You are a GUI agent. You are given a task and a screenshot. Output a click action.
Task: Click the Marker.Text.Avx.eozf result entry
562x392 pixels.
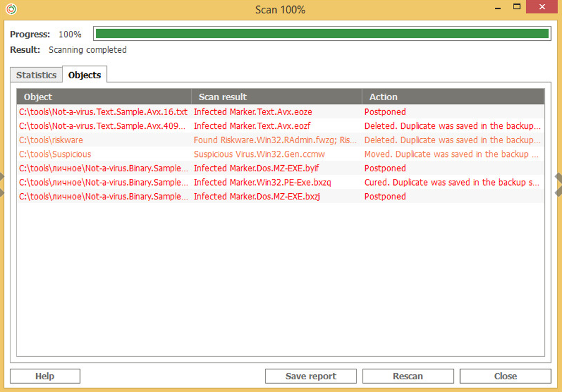252,126
